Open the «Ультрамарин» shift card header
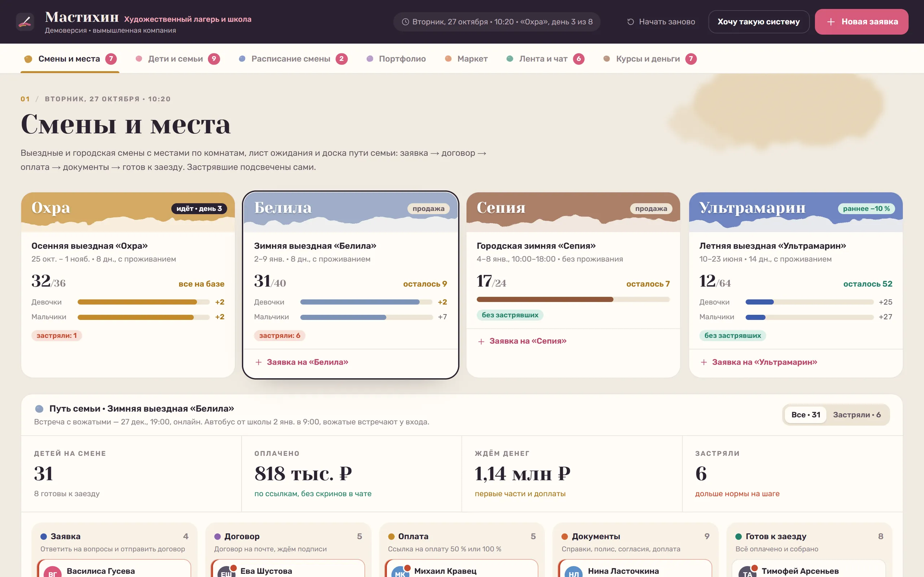 796,211
